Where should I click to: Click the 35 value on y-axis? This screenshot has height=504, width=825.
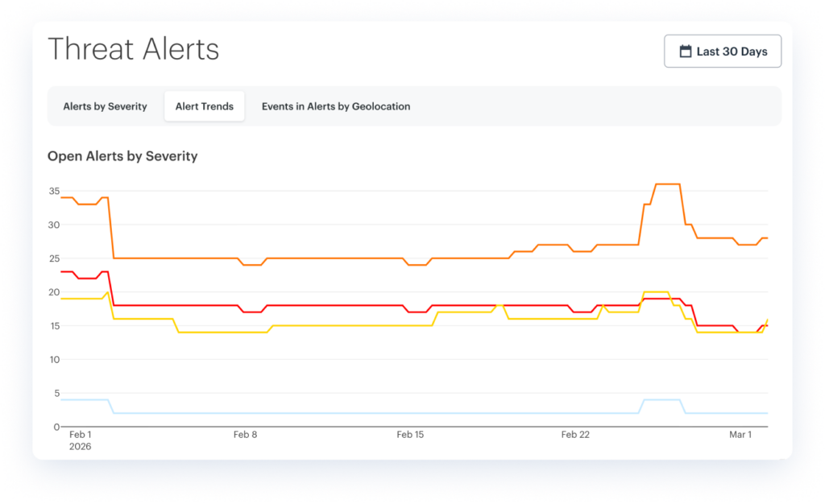click(x=54, y=191)
